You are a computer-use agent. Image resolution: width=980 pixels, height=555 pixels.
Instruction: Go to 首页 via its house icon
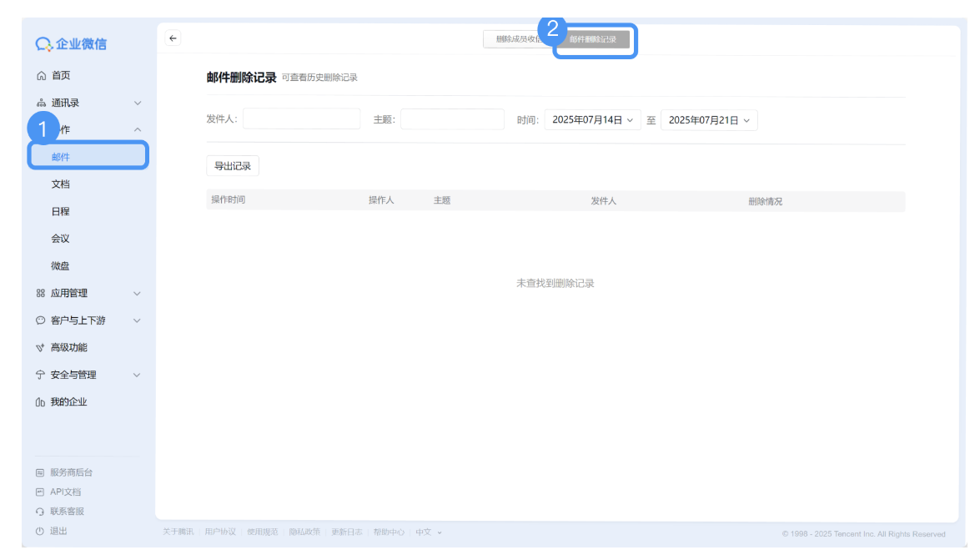pos(41,76)
